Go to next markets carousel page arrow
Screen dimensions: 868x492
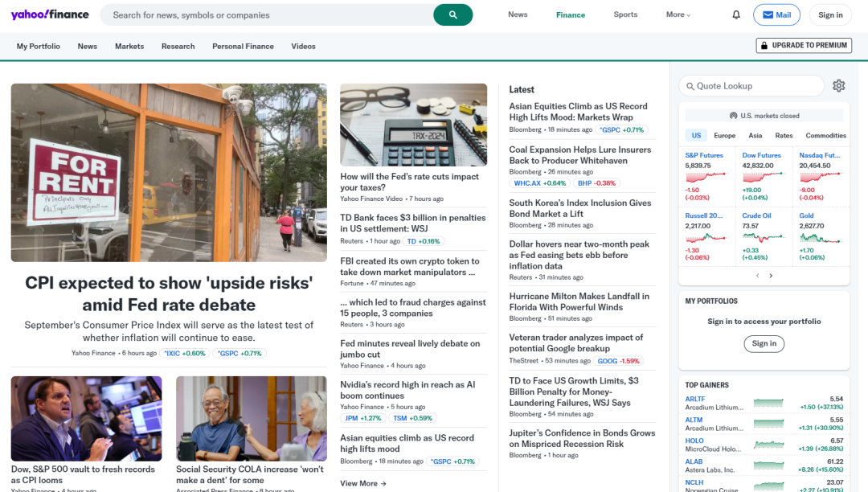(x=771, y=276)
